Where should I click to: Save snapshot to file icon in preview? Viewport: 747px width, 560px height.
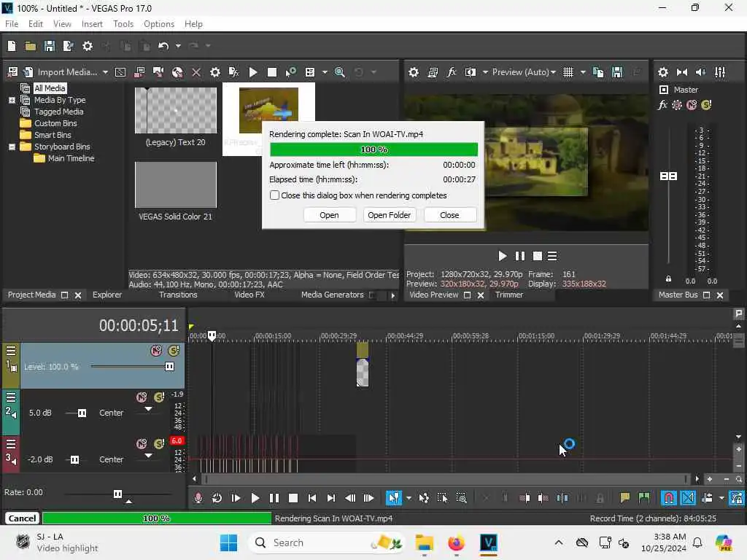coord(617,72)
